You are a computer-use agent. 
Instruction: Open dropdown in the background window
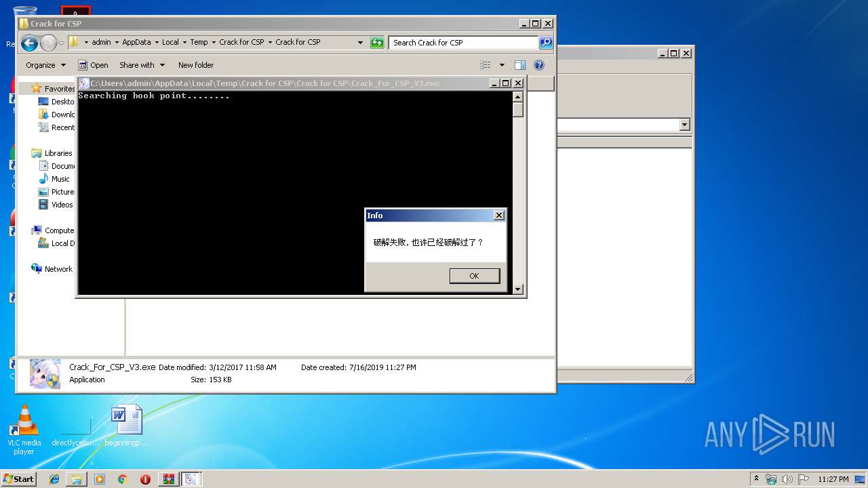coord(684,125)
